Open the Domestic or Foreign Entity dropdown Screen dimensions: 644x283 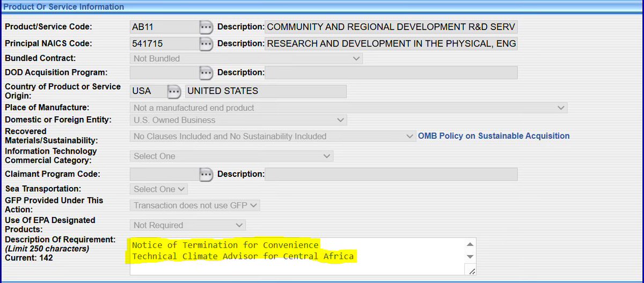tap(238, 120)
